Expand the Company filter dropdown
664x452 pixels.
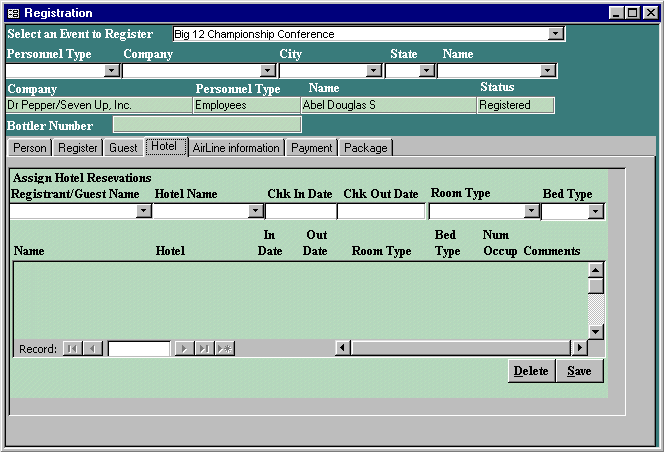268,70
